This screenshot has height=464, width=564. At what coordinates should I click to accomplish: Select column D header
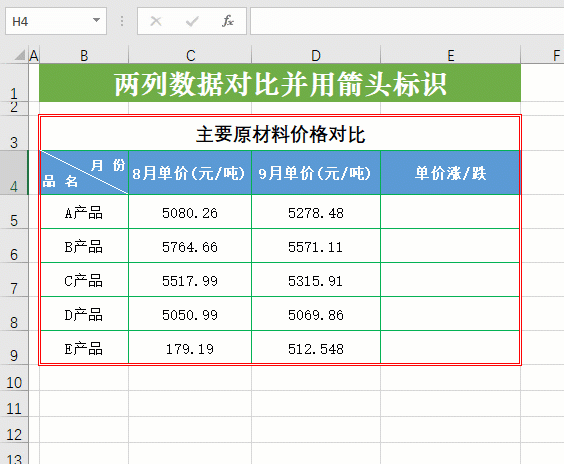316,55
